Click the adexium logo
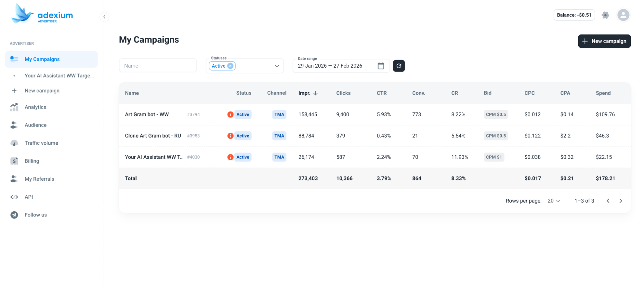This screenshot has height=287, width=644. point(42,14)
